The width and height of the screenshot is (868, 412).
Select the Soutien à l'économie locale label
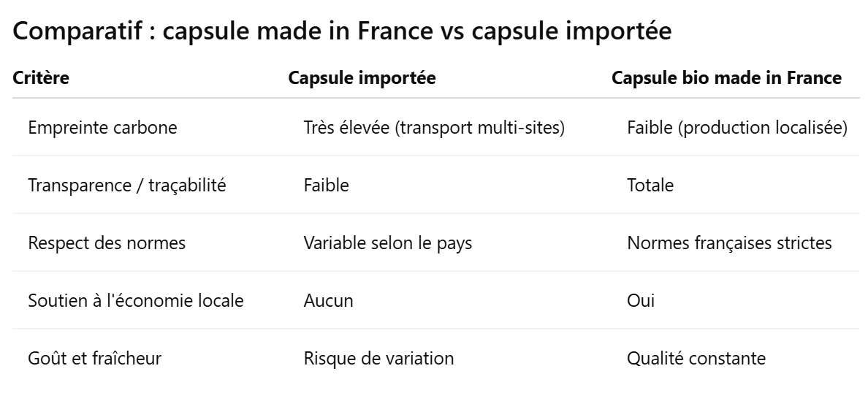pos(136,300)
